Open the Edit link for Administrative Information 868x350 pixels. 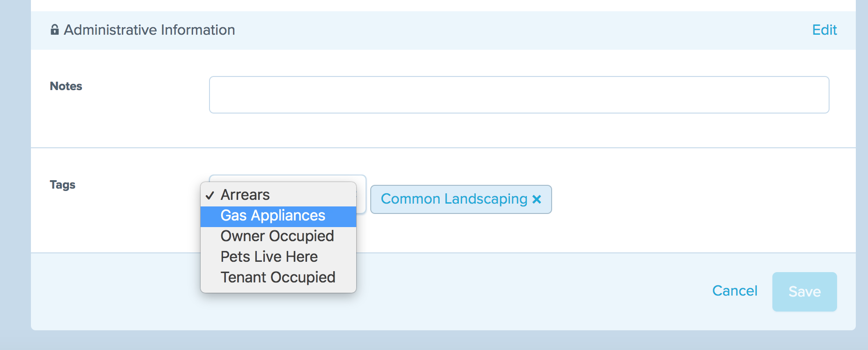(x=824, y=30)
